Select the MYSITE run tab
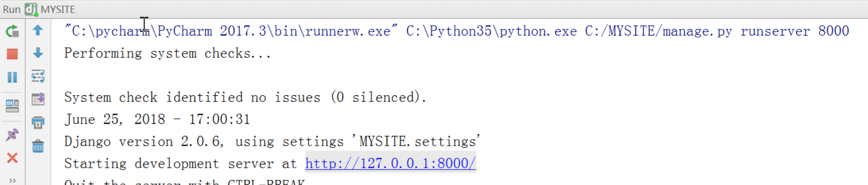Screen dimensions: 868x185 [x=50, y=9]
